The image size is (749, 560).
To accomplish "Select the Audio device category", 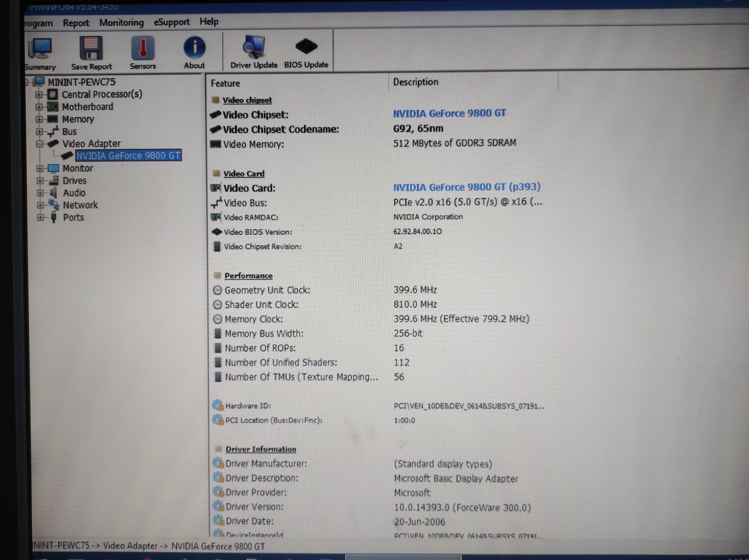I will click(74, 192).
